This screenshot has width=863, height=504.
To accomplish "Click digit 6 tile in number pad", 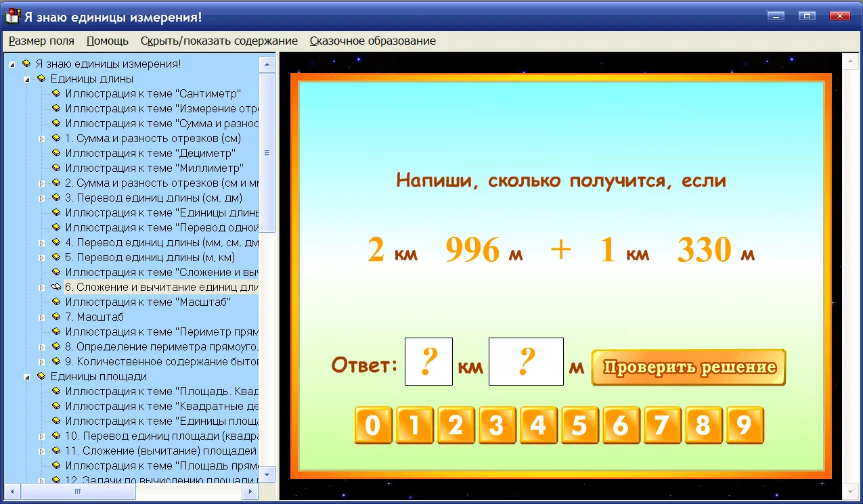I will 621,425.
